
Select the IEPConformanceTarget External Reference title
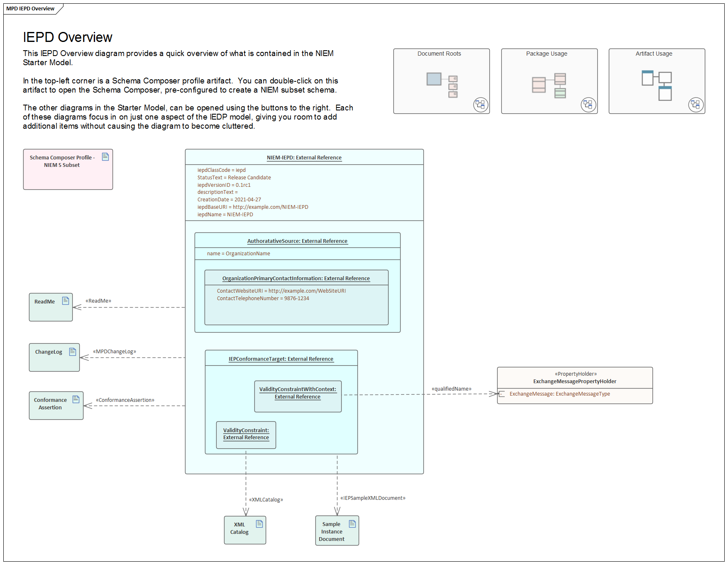click(x=281, y=359)
